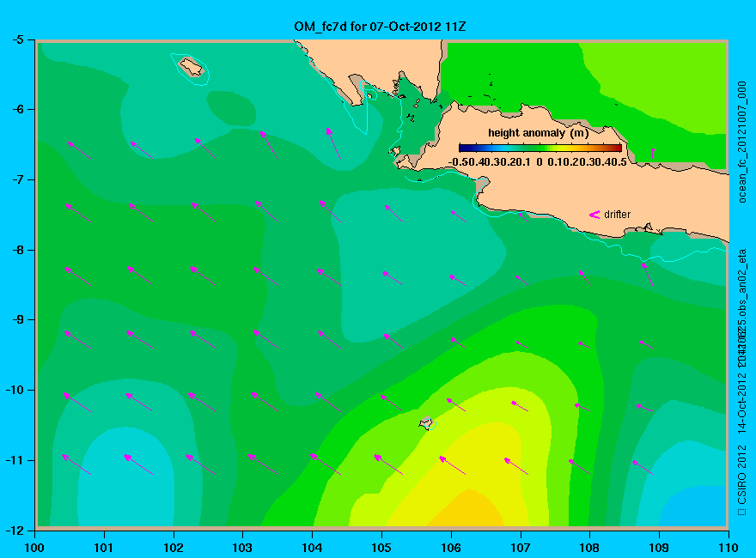Click longitude label '102' on x-axis
Viewport: 756px width, 558px height.
coord(173,548)
